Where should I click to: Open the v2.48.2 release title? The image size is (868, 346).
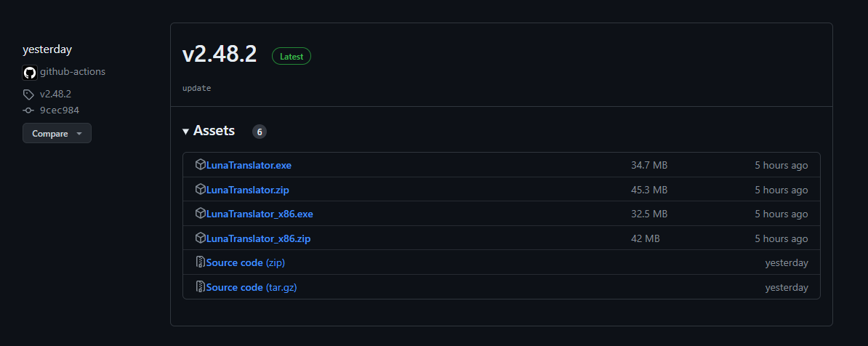pos(219,55)
